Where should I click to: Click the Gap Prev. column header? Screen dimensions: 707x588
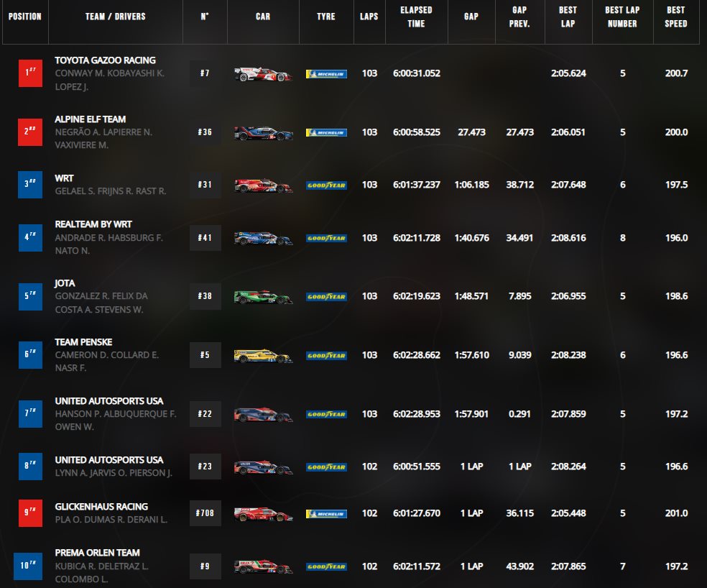(519, 17)
